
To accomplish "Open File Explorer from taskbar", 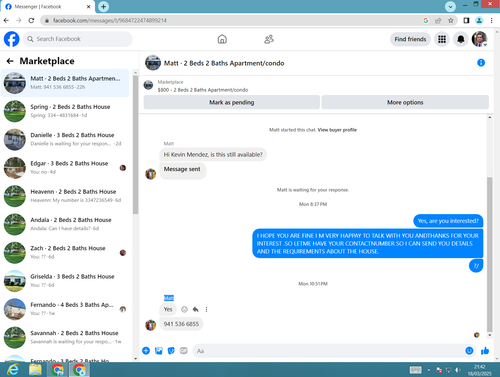I will coord(35,370).
